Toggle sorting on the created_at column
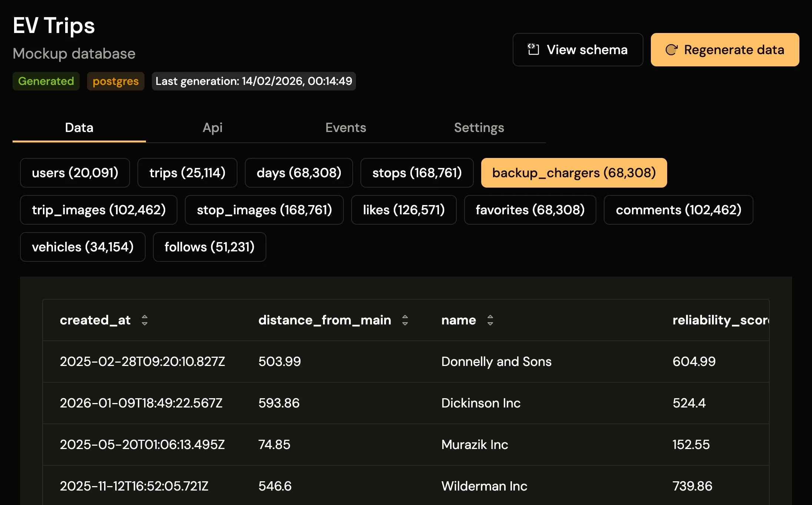 [x=144, y=320]
